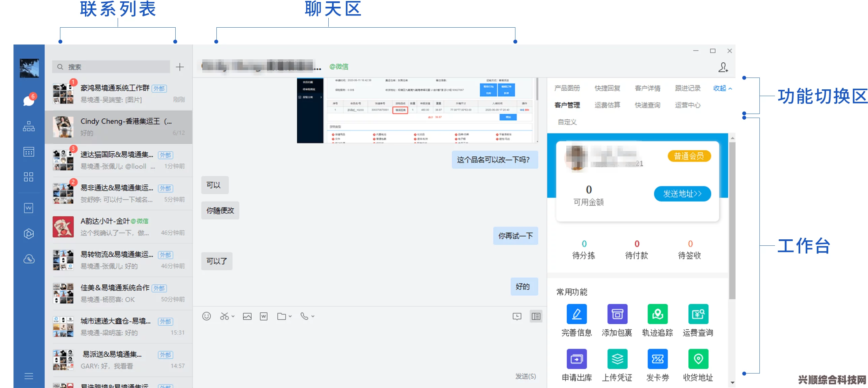
Task: Open the apps grid icon in sidebar
Action: click(29, 177)
